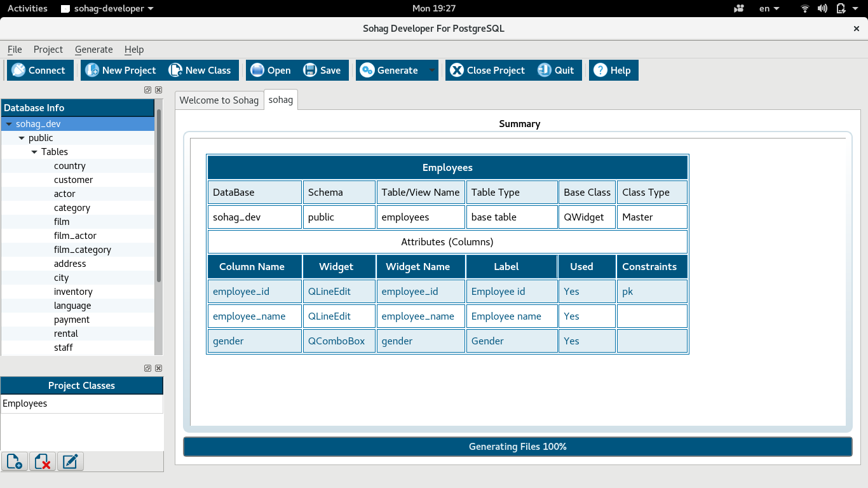Close the Database Info panel
Image resolution: width=868 pixels, height=488 pixels.
point(158,90)
